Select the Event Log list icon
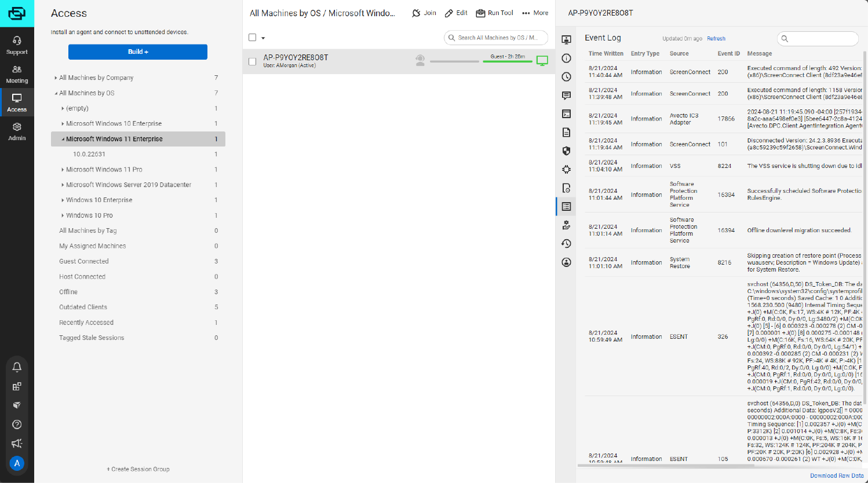The height and width of the screenshot is (483, 868). point(566,206)
